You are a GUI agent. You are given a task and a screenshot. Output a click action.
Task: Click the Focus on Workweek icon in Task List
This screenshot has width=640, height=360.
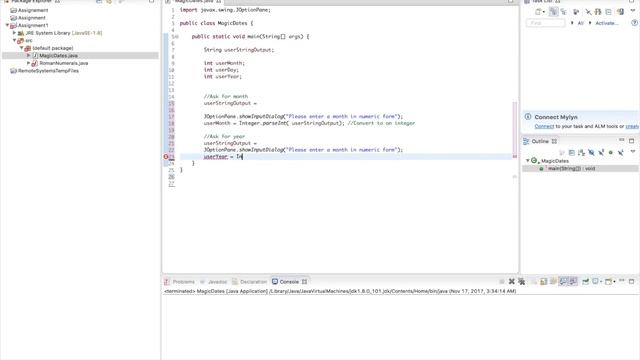[x=576, y=12]
